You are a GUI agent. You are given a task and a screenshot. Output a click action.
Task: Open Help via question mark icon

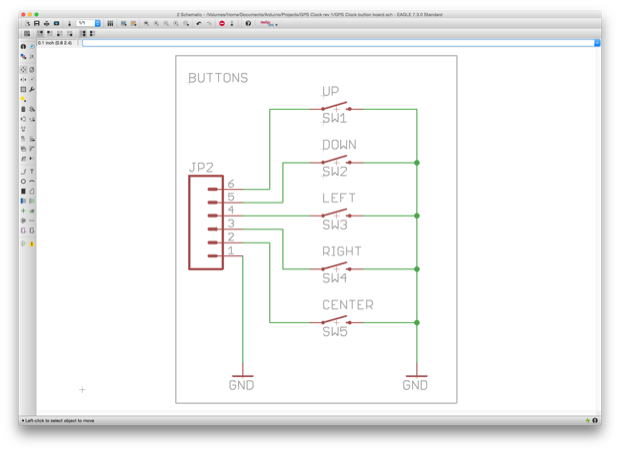pyautogui.click(x=248, y=24)
